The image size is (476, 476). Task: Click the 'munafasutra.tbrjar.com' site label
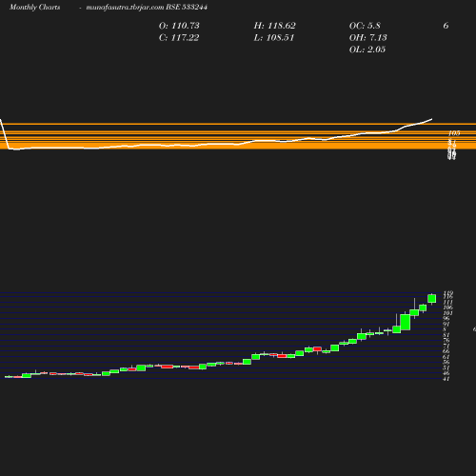point(125,7)
